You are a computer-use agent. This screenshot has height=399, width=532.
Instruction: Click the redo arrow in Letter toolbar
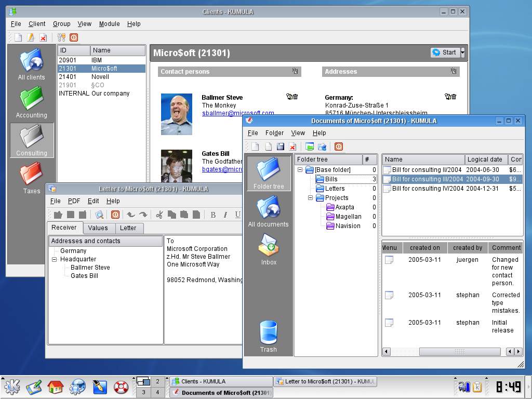[143, 215]
